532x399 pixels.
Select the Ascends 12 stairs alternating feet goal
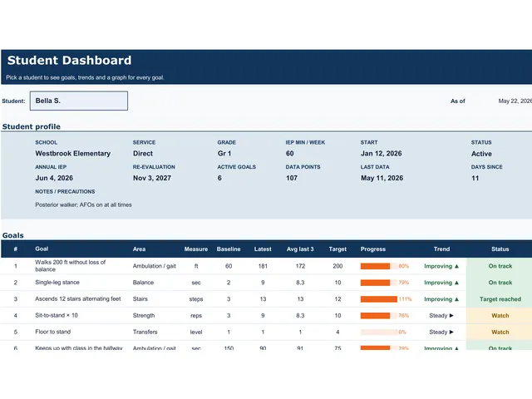pyautogui.click(x=78, y=298)
